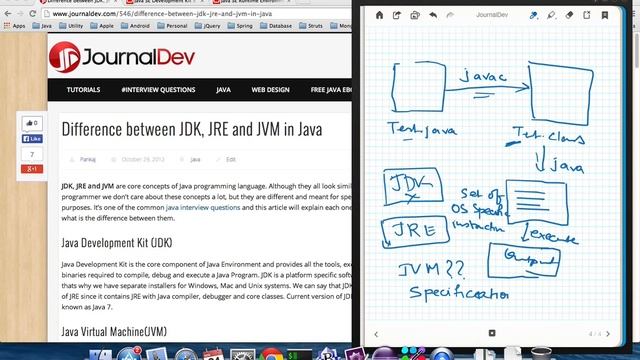Select the blue Pen tool
Image resolution: width=640 pixels, height=360 pixels.
tap(533, 16)
